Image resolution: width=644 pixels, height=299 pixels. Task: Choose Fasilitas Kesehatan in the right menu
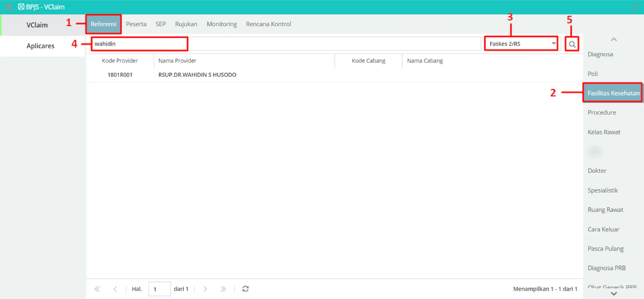(614, 93)
